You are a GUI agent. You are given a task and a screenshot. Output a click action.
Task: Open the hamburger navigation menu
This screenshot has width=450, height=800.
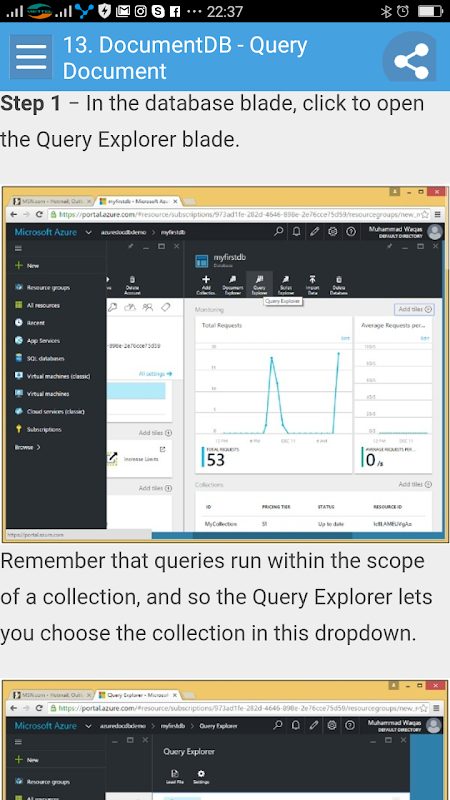(31, 57)
